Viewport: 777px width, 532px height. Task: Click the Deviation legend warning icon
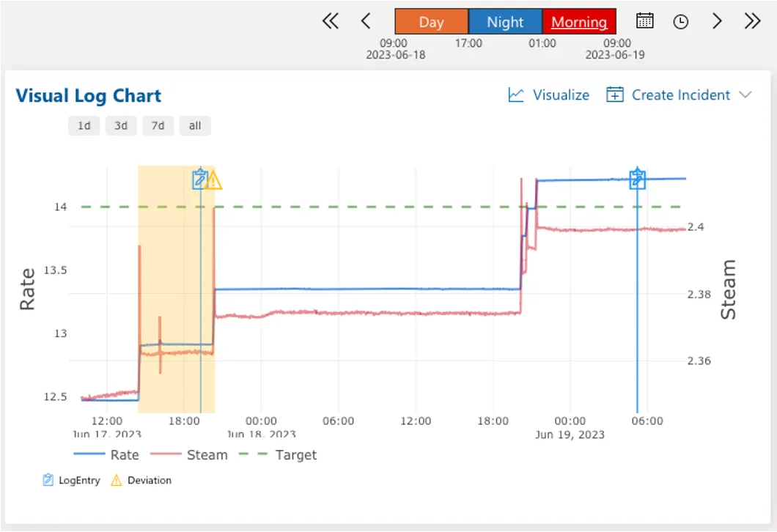point(116,480)
